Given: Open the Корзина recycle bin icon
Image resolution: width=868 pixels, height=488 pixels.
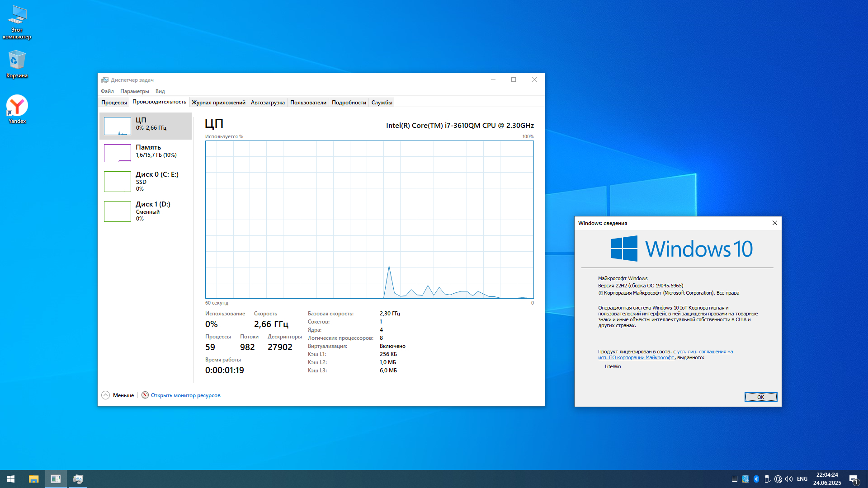Looking at the screenshot, I should point(17,64).
